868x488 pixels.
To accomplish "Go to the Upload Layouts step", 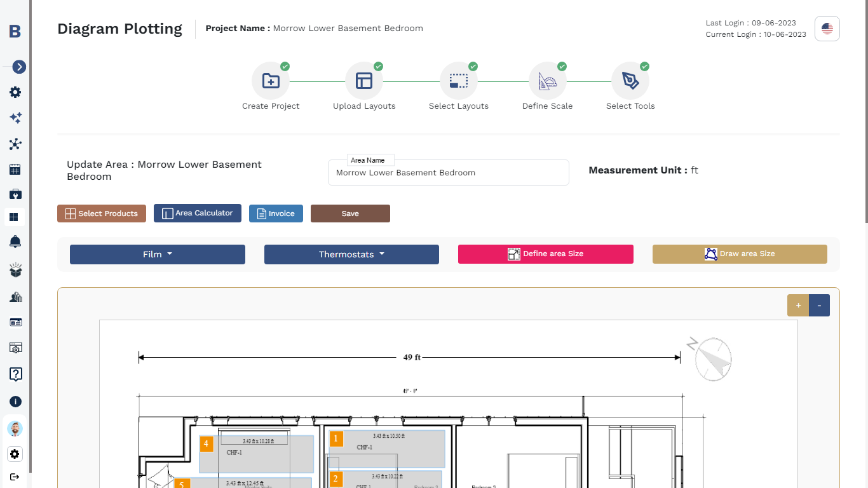I will tap(364, 81).
